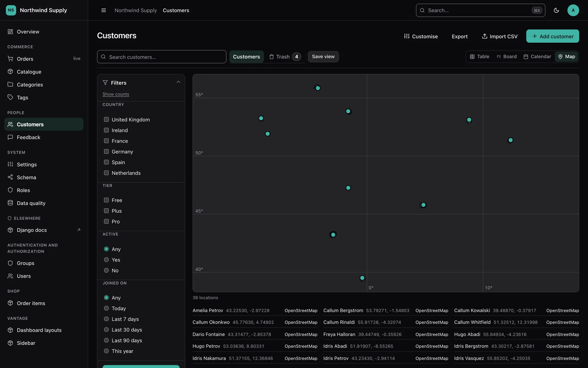The height and width of the screenshot is (368, 588).
Task: Collapse the Filters panel chevron
Action: 178,82
